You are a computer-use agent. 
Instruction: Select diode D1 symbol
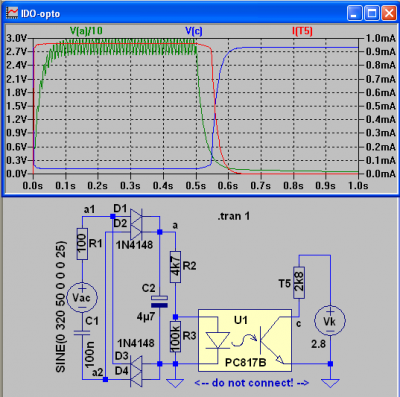(136, 217)
